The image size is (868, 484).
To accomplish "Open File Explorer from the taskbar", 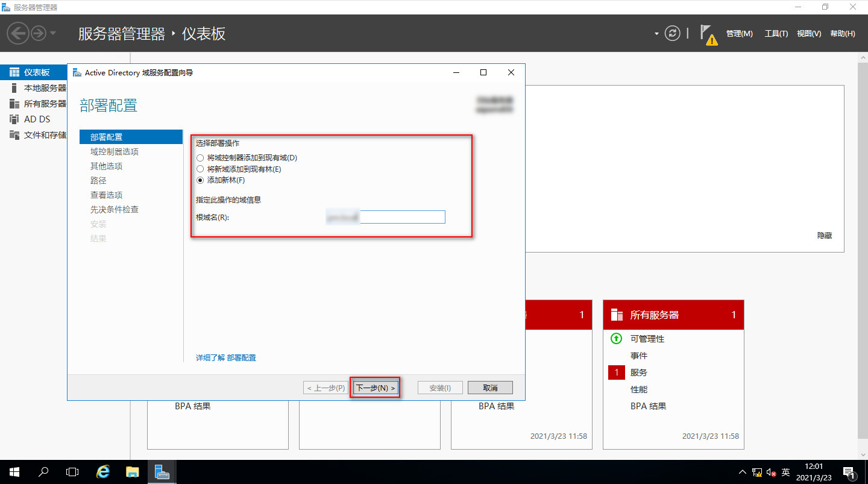I will (132, 472).
